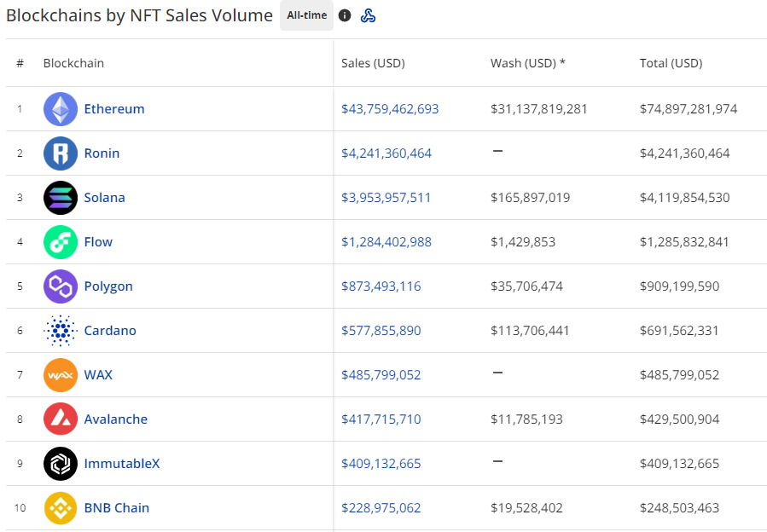Click Solana sales value $3,953,957,511
This screenshot has width=767, height=532.
(x=386, y=198)
